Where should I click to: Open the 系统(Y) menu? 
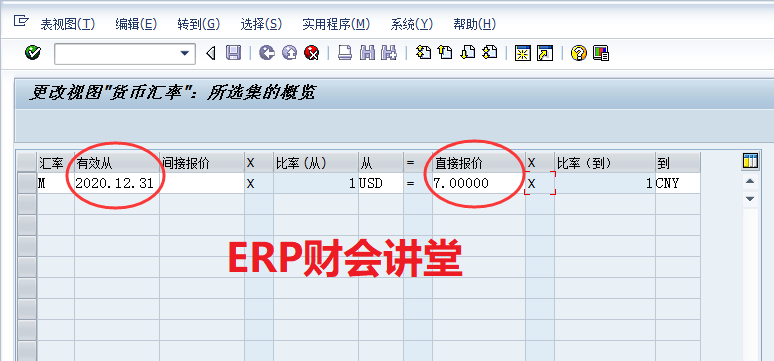coord(412,24)
